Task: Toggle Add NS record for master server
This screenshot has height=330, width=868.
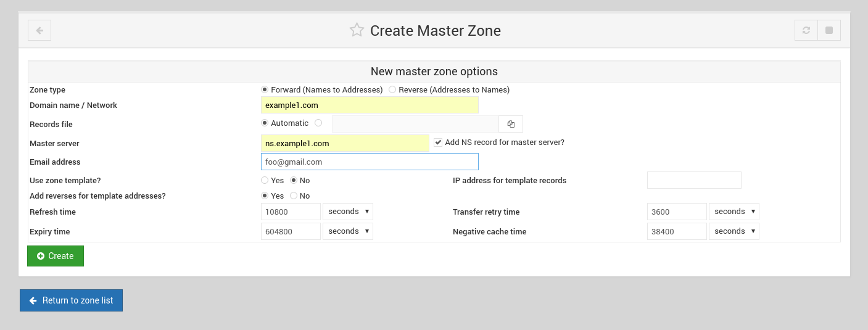Action: (x=438, y=142)
